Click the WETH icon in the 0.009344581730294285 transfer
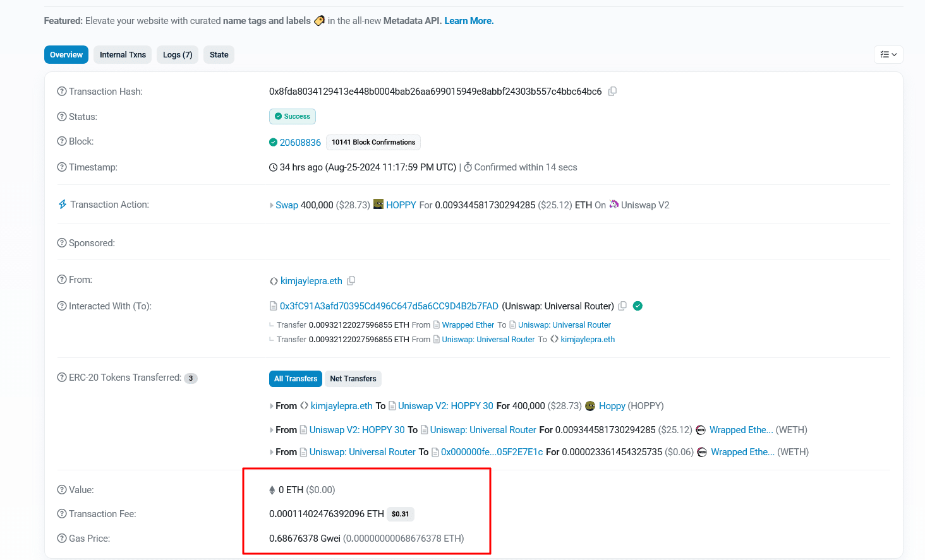The width and height of the screenshot is (925, 560). pyautogui.click(x=701, y=430)
